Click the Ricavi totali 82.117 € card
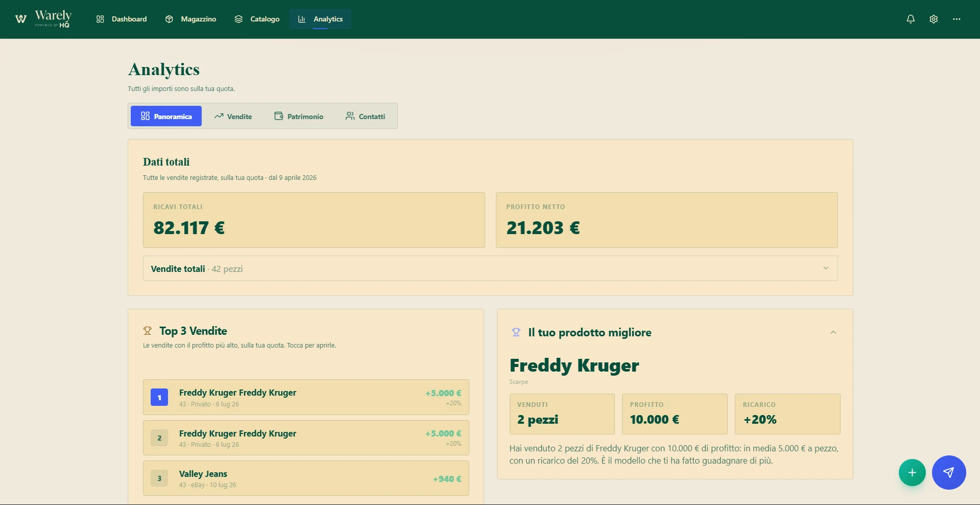 point(314,220)
